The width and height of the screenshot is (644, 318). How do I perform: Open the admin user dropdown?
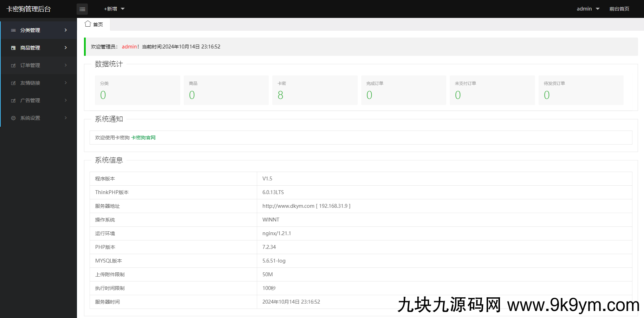point(588,9)
